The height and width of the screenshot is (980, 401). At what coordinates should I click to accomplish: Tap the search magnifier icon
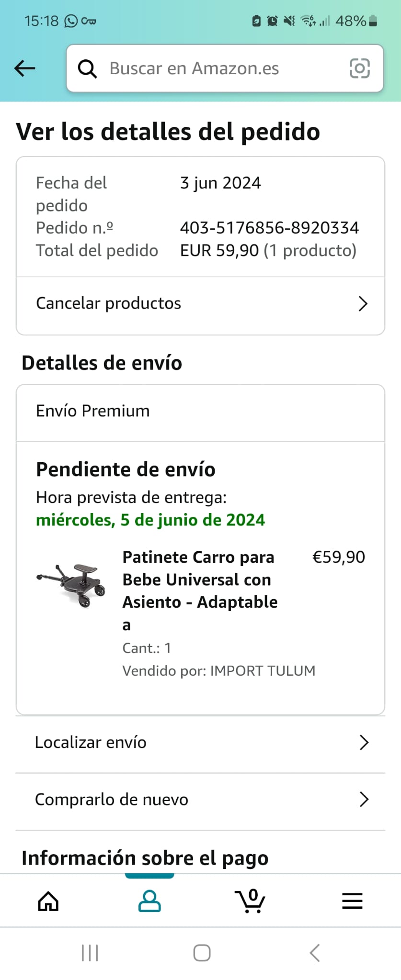pos(87,69)
